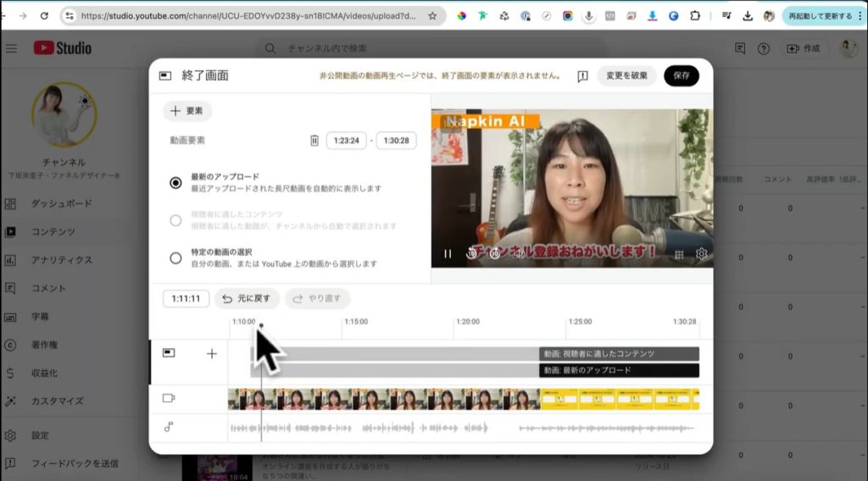Click the 1:20:00 mark on timeline ruler
This screenshot has height=481, width=868.
[467, 323]
